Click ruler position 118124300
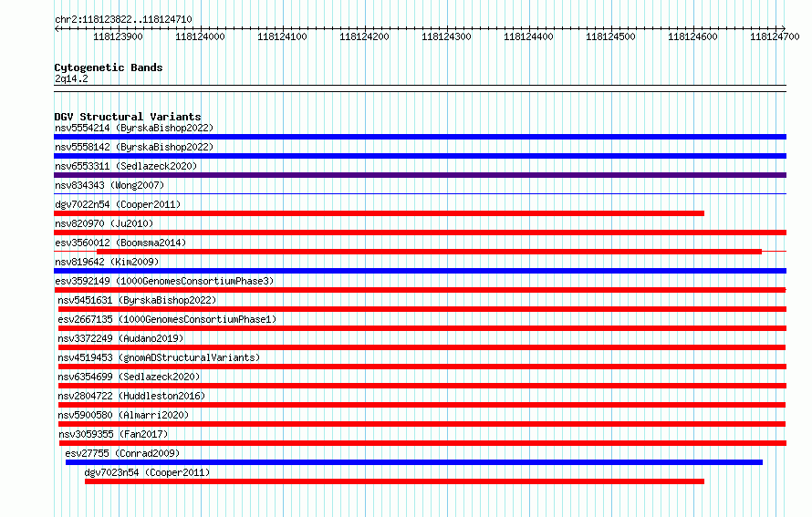812x517 pixels. [x=446, y=36]
